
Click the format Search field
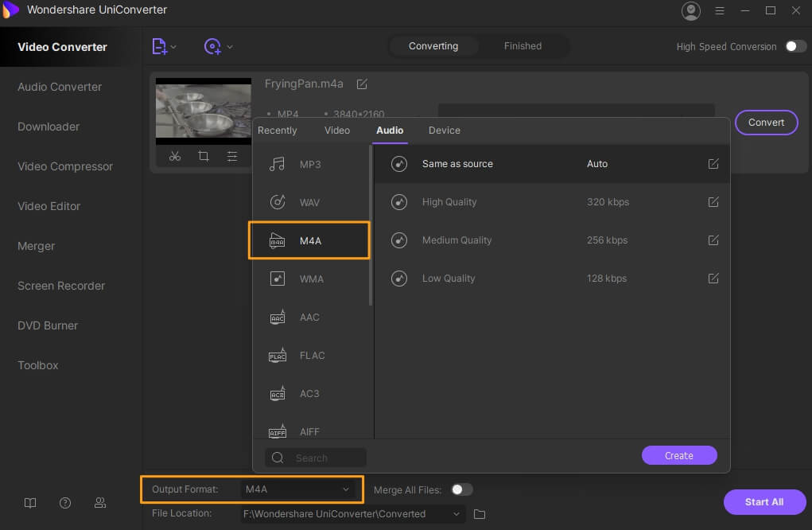(316, 458)
